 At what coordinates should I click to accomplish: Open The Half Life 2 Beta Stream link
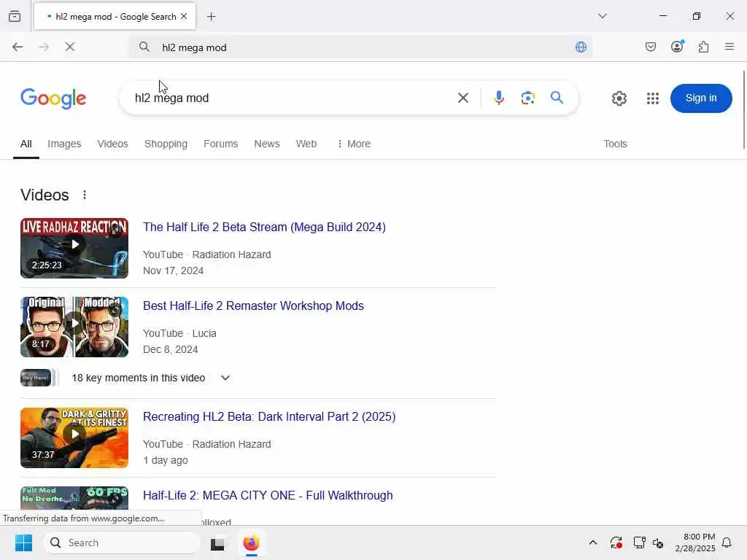(x=264, y=227)
